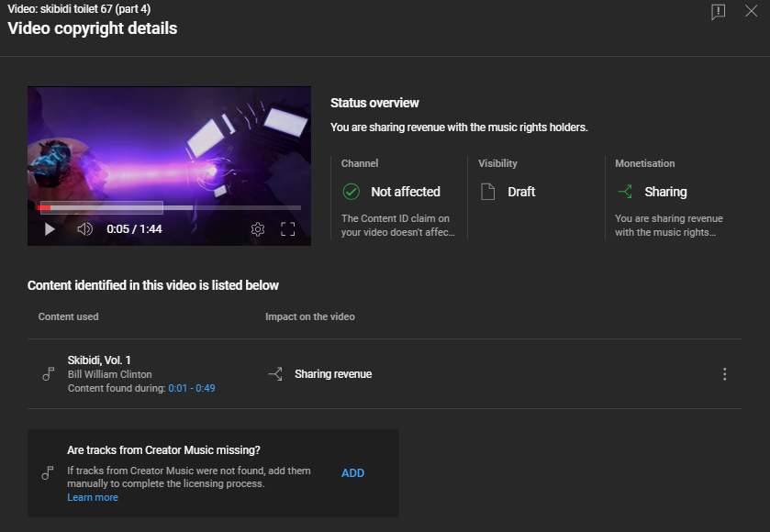The width and height of the screenshot is (770, 532).
Task: Enter fullscreen in video player
Action: pyautogui.click(x=287, y=228)
